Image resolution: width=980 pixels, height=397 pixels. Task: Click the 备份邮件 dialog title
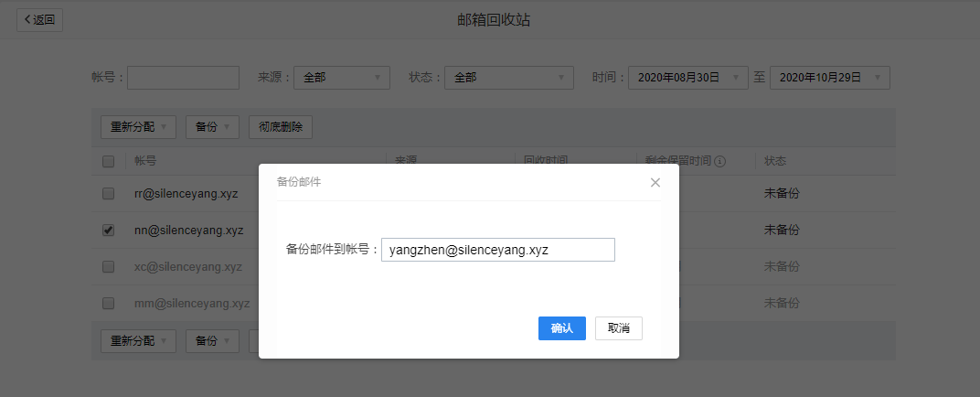point(299,182)
